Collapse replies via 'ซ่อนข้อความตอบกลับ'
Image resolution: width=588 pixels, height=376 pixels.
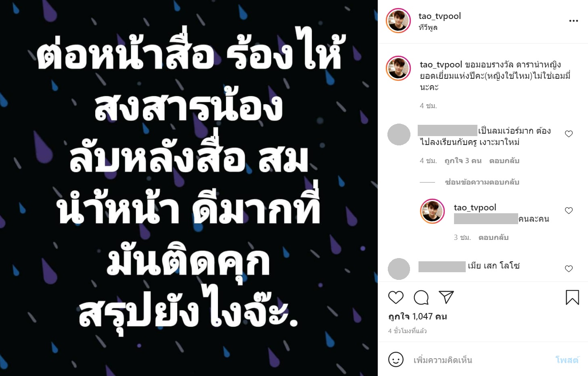(x=482, y=182)
